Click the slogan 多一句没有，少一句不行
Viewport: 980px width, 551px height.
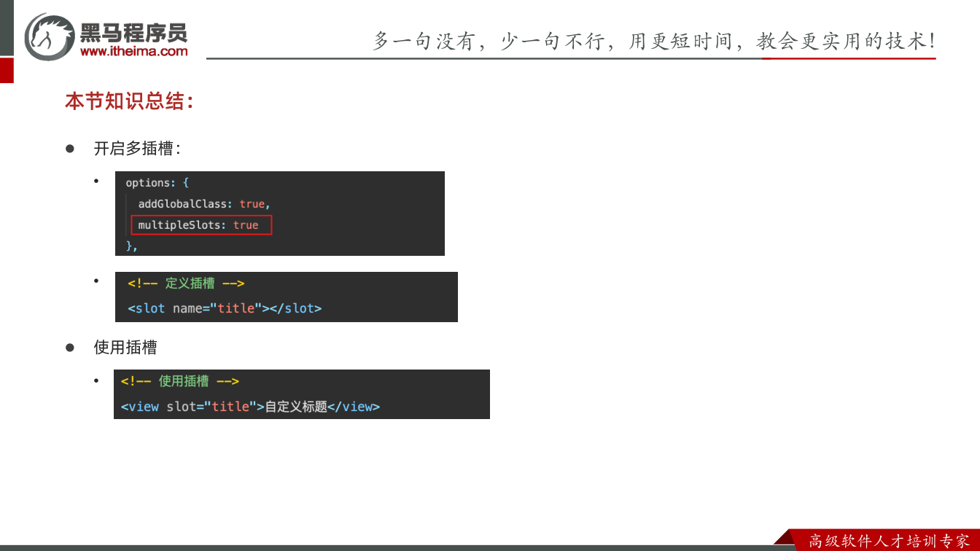click(x=488, y=41)
